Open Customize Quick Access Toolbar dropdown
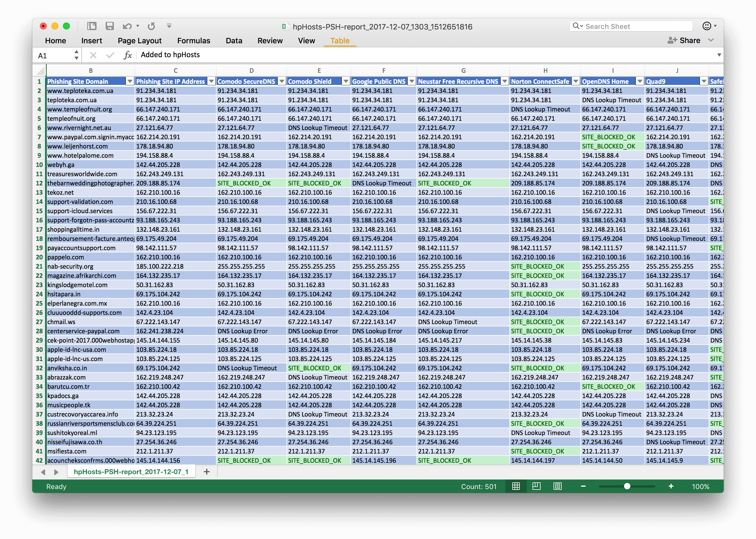This screenshot has height=539, width=756. point(169,26)
